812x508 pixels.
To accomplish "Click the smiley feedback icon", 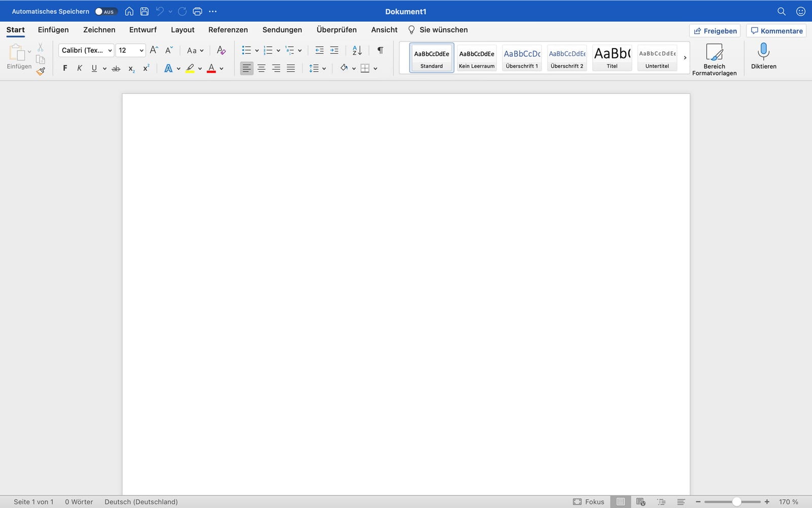I will tap(801, 11).
